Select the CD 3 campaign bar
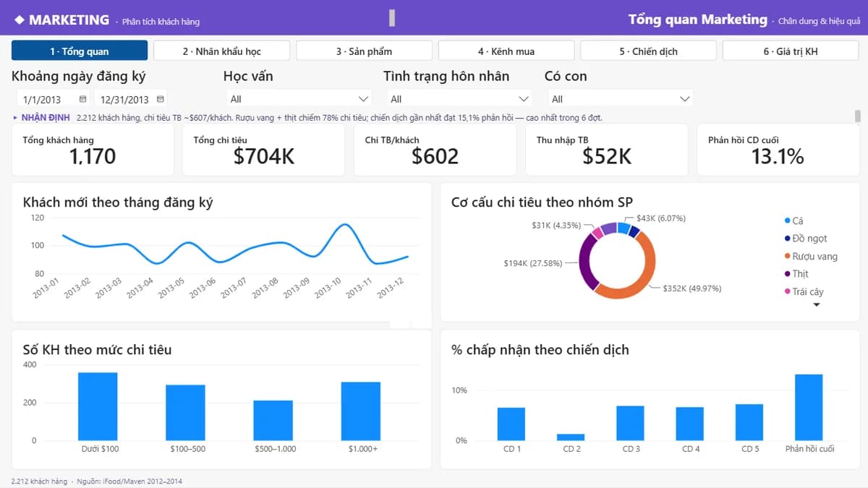This screenshot has height=488, width=868. (x=630, y=423)
